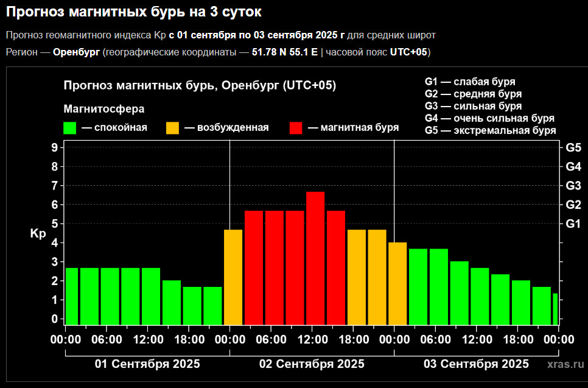Click the orange bar before midnight September 1
Image resolution: width=588 pixels, height=388 pixels.
click(234, 274)
